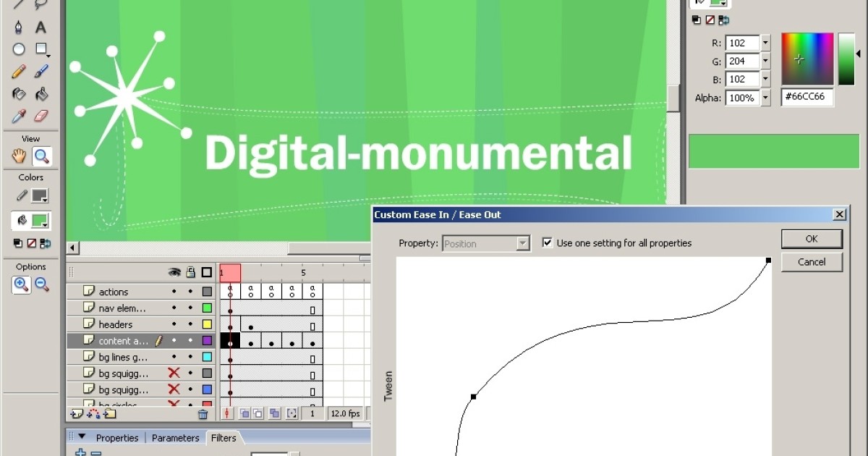Open the Alpha value dropdown arrow
Screen dimensions: 868x456
[x=765, y=98]
